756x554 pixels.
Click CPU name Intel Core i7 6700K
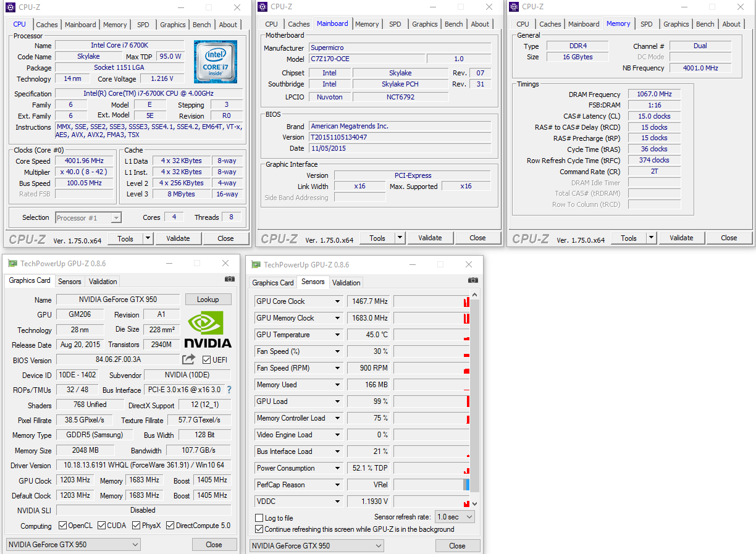120,45
